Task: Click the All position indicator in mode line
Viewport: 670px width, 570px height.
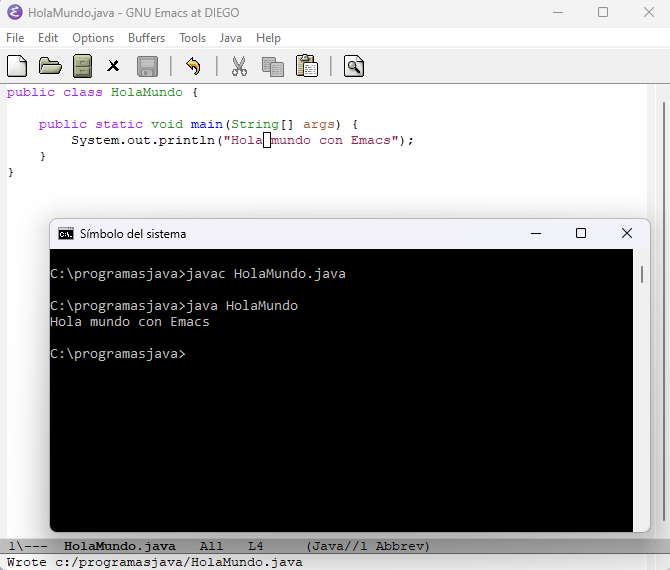Action: click(x=211, y=546)
